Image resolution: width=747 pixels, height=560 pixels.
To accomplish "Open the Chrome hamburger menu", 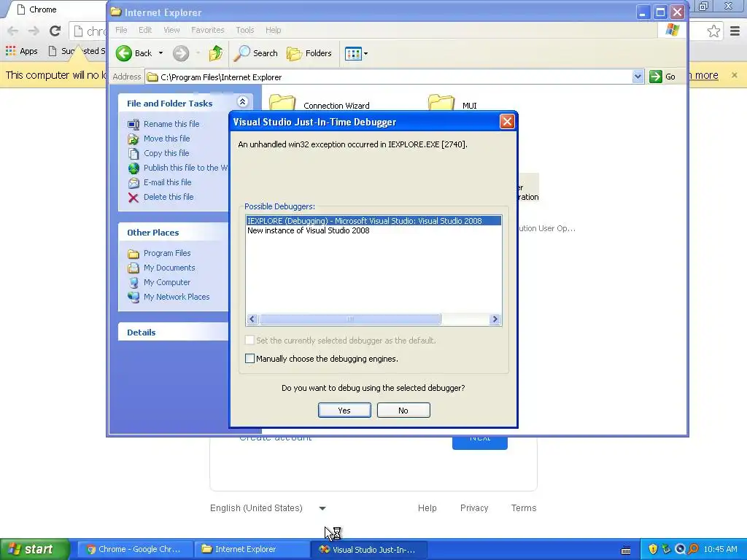I will tap(735, 31).
